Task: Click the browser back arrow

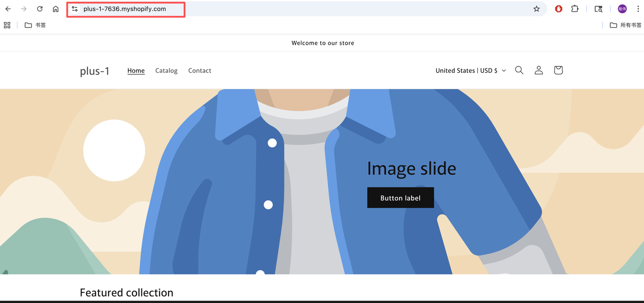Action: [8, 9]
